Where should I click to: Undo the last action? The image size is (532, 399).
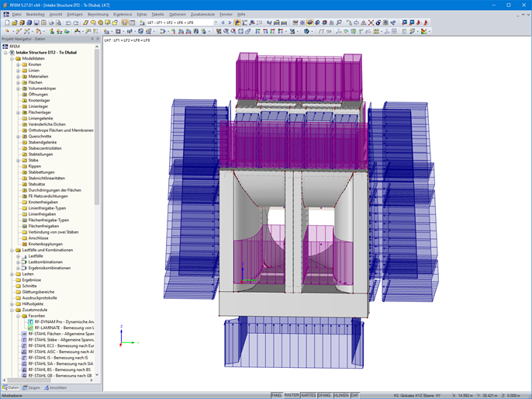click(68, 23)
